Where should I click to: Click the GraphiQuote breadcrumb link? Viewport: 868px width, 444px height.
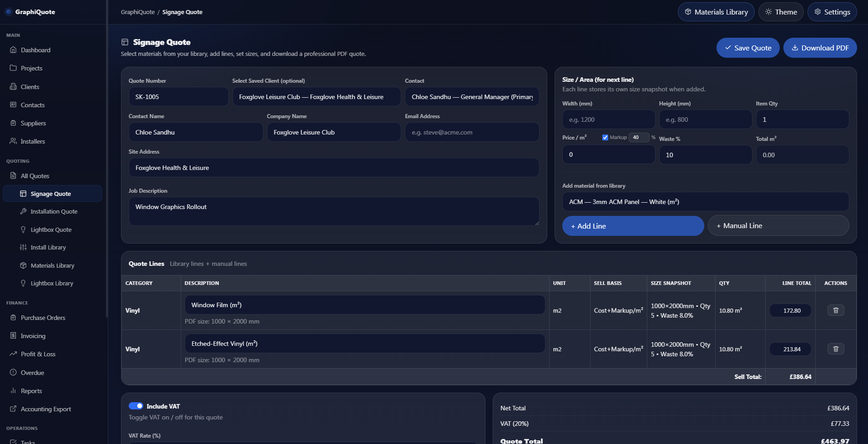tap(138, 12)
